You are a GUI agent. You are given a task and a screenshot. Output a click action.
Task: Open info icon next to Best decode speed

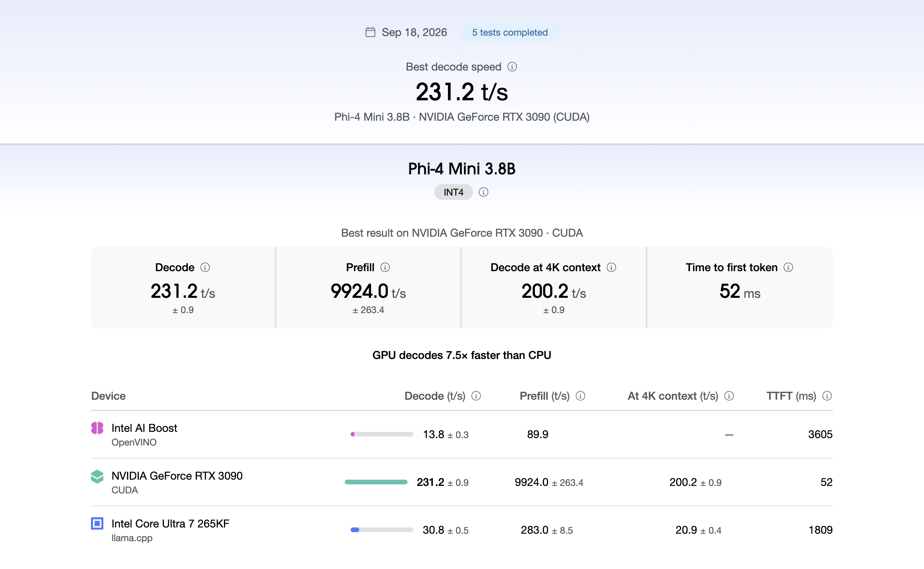[x=512, y=67]
